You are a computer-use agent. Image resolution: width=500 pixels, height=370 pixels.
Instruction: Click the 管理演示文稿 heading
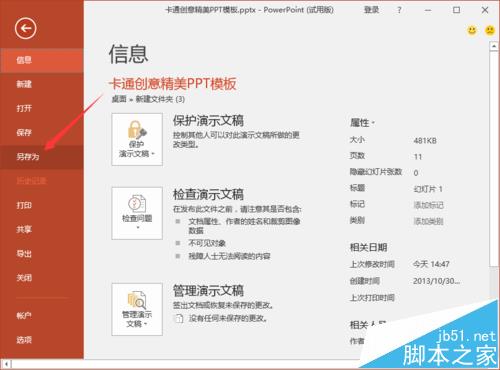point(208,291)
